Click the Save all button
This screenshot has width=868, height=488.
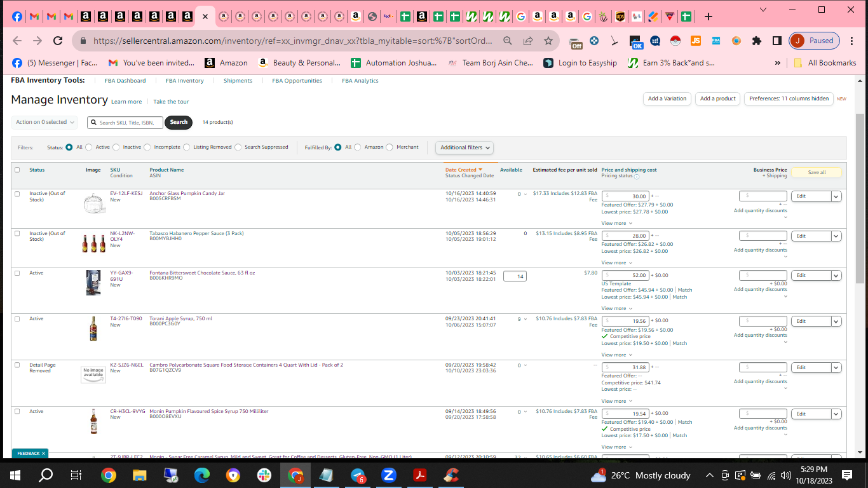pyautogui.click(x=817, y=172)
